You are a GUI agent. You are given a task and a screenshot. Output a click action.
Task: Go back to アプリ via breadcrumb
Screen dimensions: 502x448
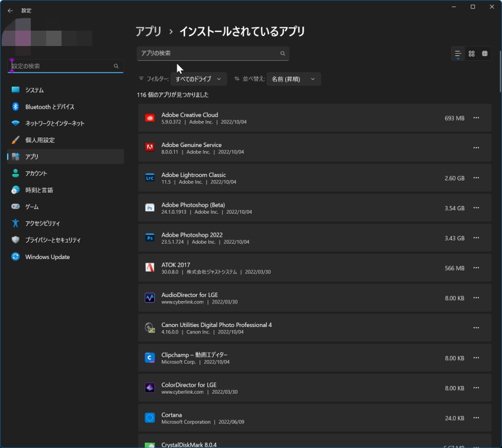(x=149, y=31)
